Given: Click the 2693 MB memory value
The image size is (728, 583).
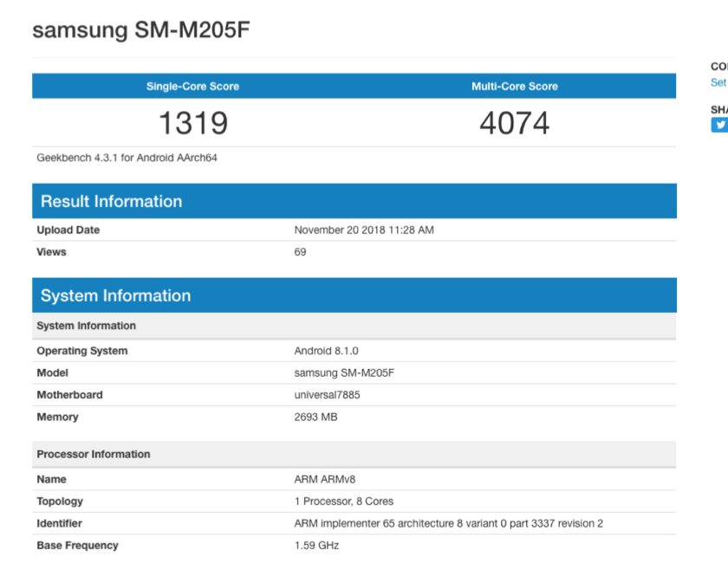Looking at the screenshot, I should (315, 417).
